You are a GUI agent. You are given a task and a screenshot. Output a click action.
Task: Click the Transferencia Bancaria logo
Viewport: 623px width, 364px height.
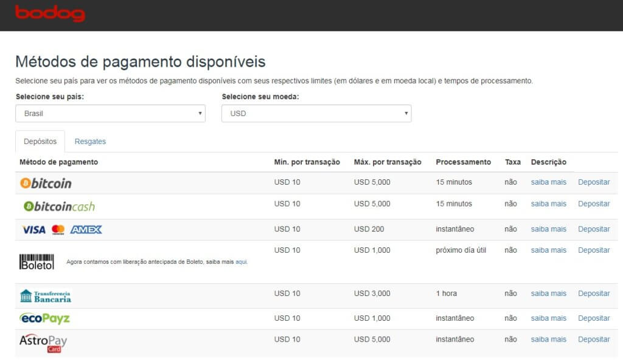click(45, 296)
